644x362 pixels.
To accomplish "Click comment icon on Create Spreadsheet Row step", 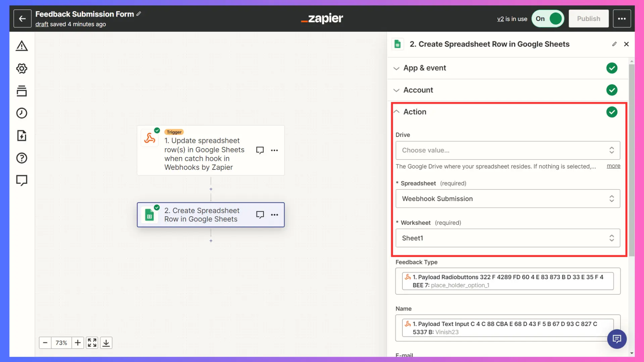I will [260, 215].
